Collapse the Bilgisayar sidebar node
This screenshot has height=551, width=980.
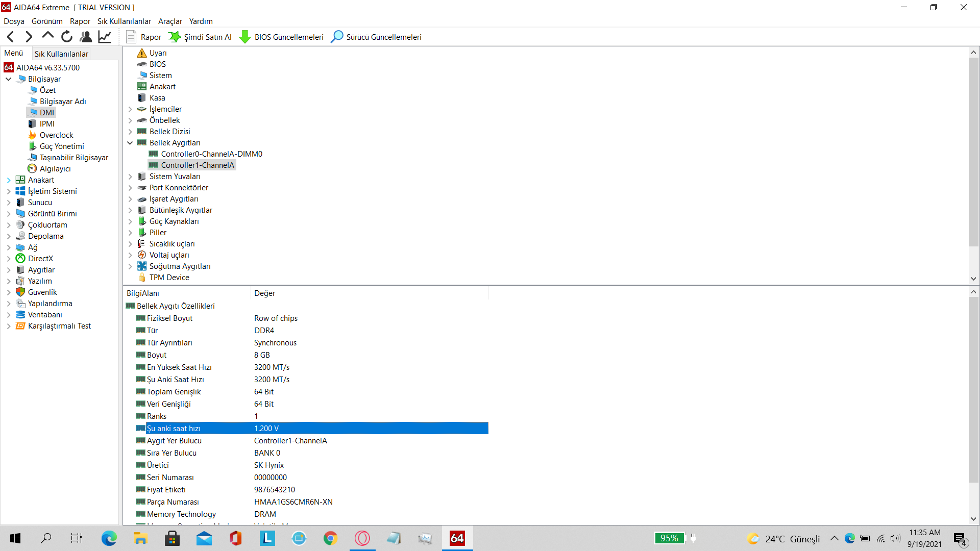click(9, 79)
